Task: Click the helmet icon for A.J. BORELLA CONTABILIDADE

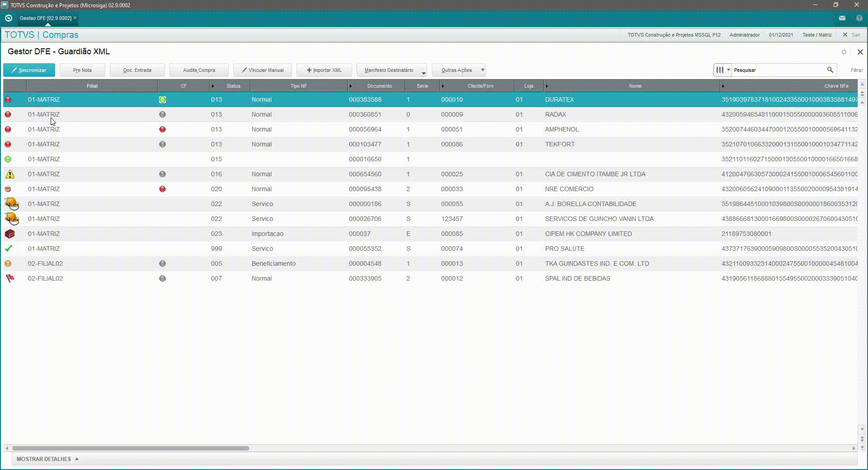Action: point(11,204)
